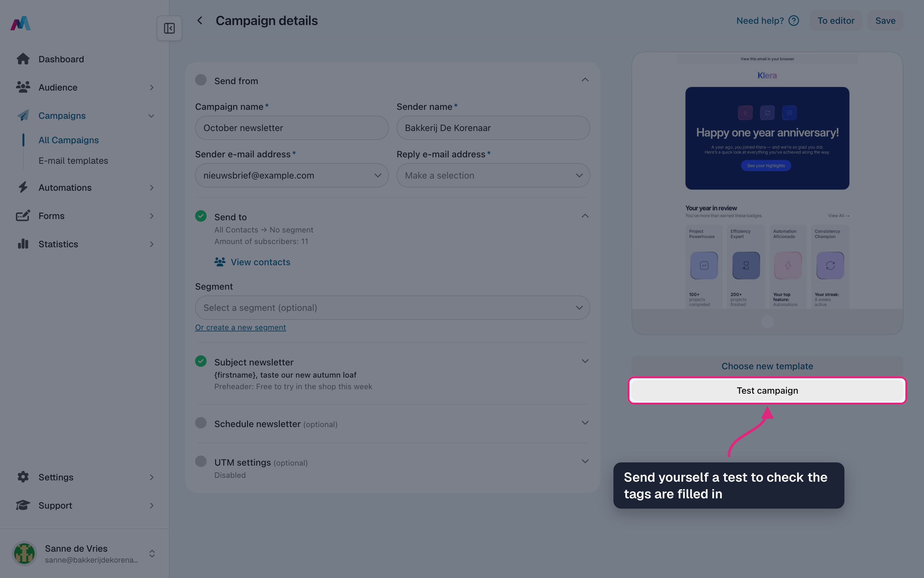924x578 pixels.
Task: Click the Test campaign button
Action: (767, 390)
